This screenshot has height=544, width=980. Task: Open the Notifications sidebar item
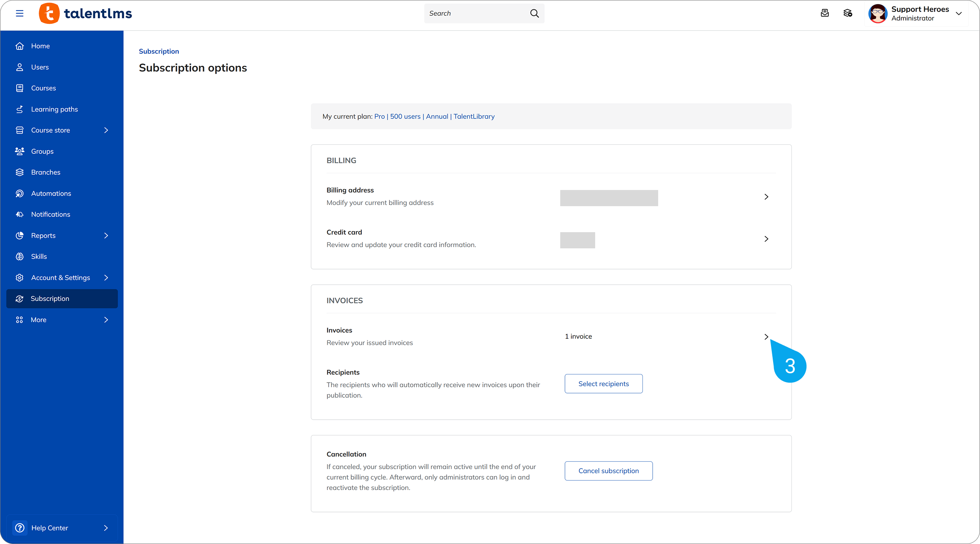[x=50, y=214]
